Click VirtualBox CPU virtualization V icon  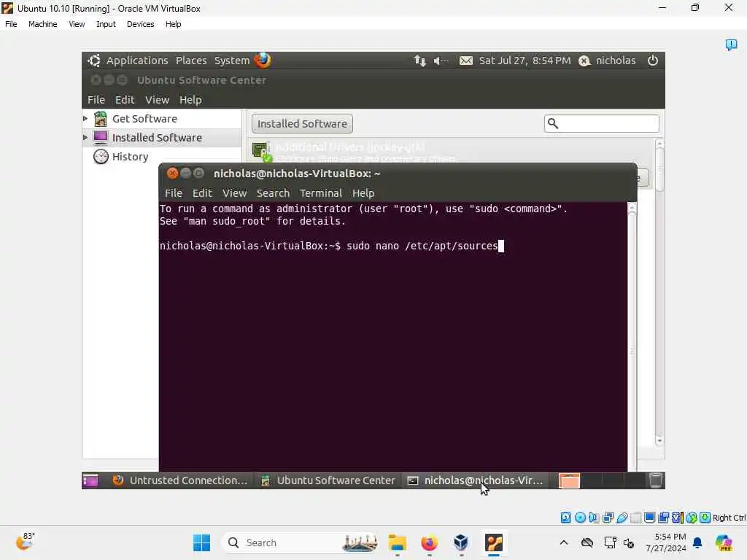pos(678,518)
